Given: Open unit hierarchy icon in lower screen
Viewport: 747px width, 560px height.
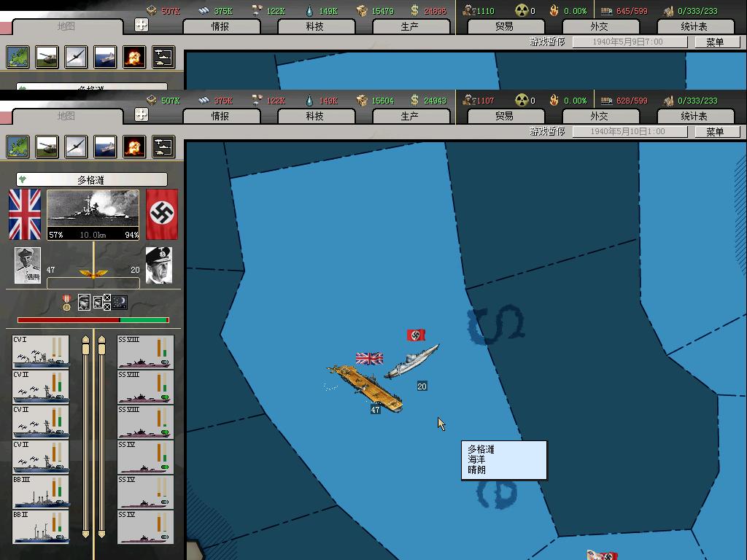Looking at the screenshot, I should (x=163, y=147).
